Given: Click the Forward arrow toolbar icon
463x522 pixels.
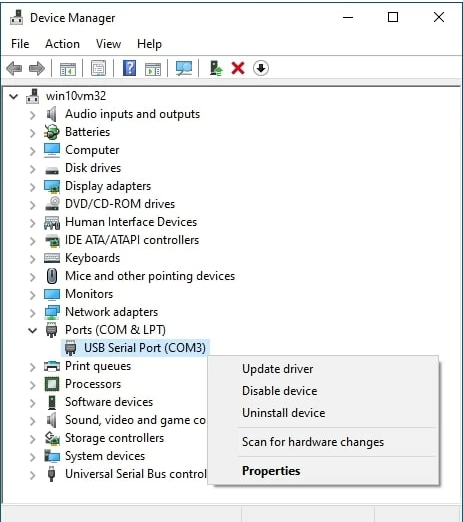Looking at the screenshot, I should point(37,68).
